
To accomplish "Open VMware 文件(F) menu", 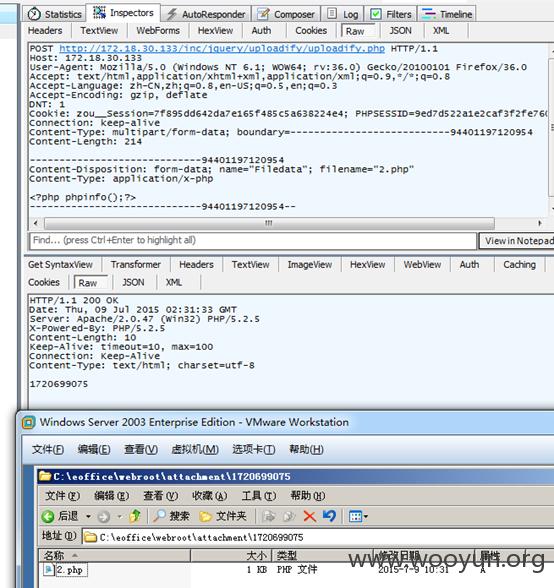I will click(48, 449).
